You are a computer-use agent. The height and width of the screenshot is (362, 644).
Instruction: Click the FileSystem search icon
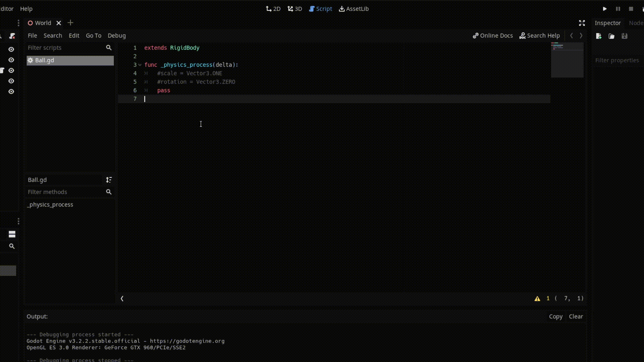(12, 246)
